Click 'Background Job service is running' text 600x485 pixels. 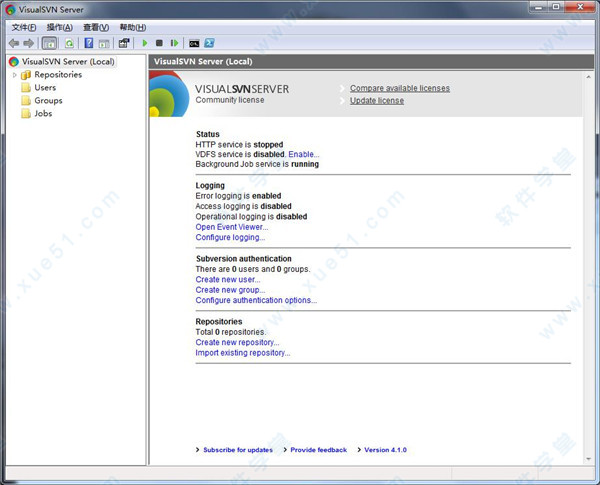click(x=257, y=164)
